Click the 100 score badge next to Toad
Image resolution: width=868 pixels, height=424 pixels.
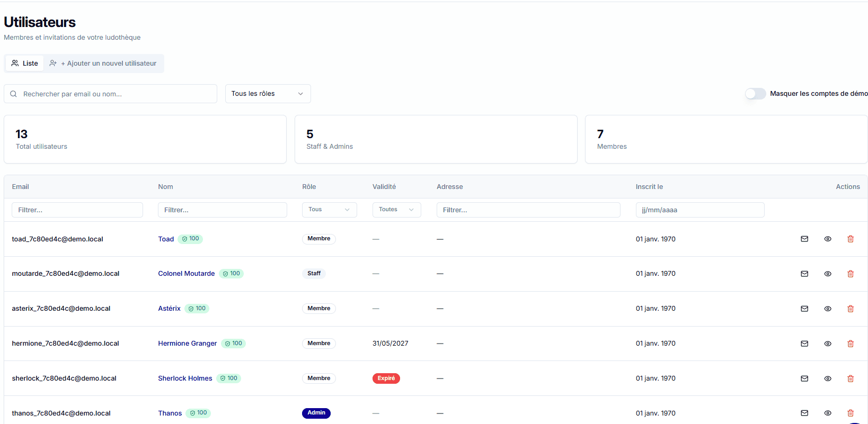190,239
